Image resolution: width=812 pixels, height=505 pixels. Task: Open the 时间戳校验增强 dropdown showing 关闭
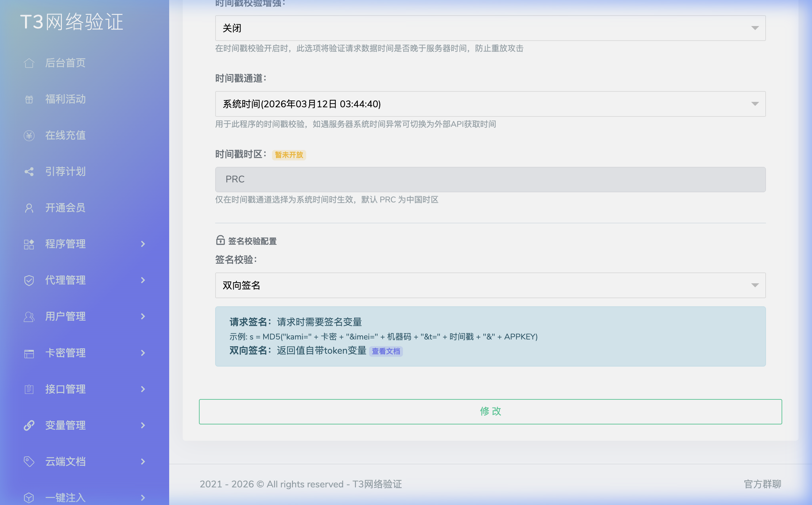(x=490, y=28)
